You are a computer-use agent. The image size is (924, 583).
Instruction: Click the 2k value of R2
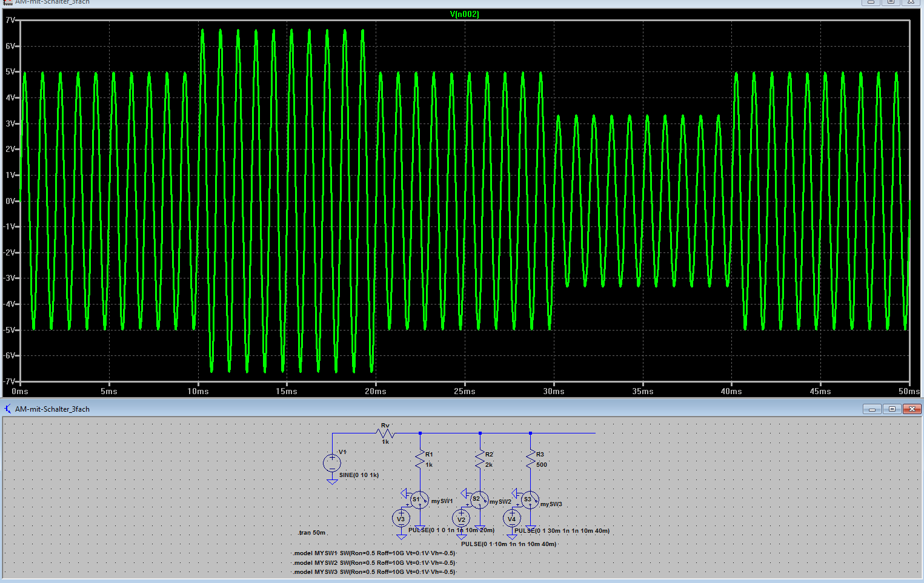click(489, 465)
